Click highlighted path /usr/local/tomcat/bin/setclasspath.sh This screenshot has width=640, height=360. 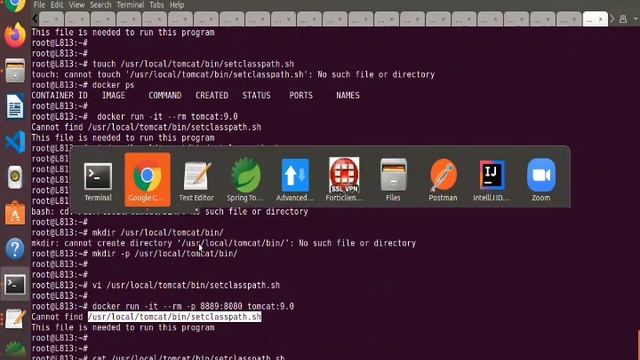click(x=175, y=317)
